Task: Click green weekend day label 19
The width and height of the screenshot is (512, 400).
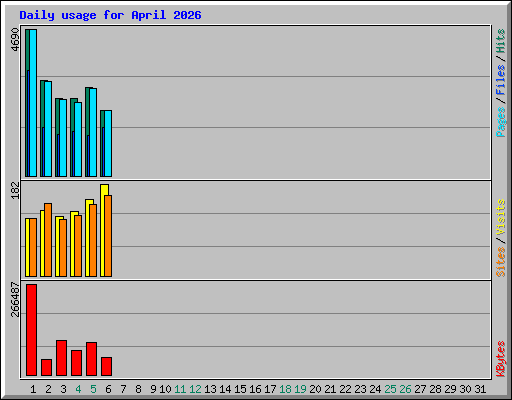Action: point(300,389)
